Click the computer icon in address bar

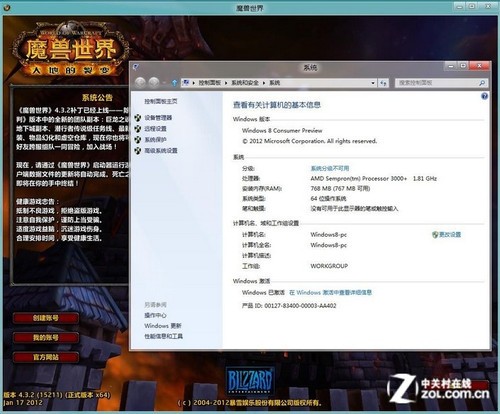(186, 83)
